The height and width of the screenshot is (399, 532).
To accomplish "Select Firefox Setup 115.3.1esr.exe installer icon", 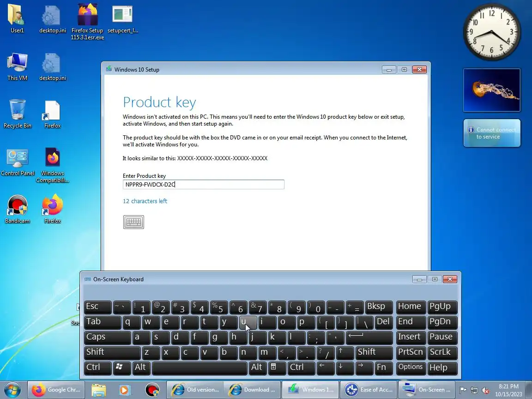I will coord(87,21).
